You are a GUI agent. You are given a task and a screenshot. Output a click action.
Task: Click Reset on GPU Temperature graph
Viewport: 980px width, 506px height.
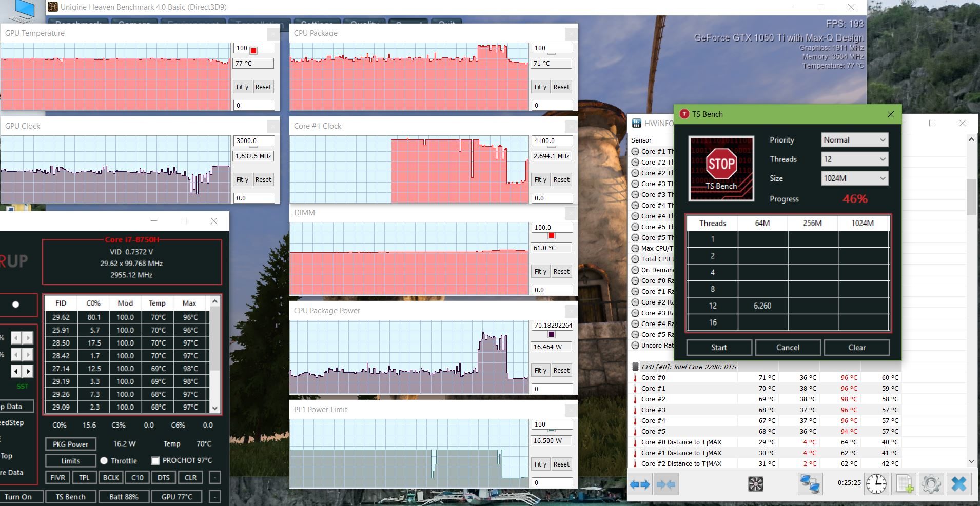pyautogui.click(x=263, y=87)
